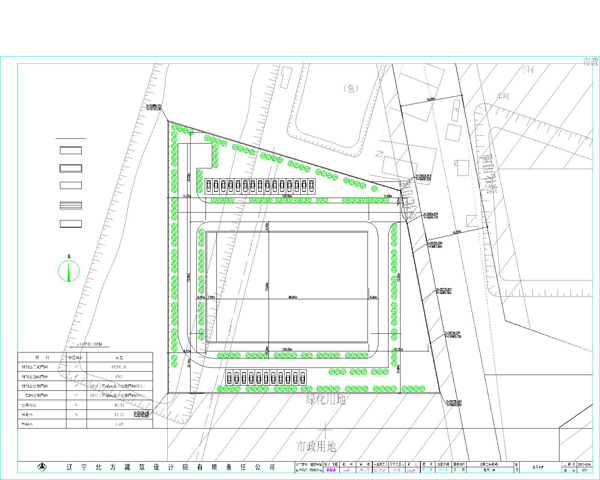Click the 绿化用地 green land label

325,399
